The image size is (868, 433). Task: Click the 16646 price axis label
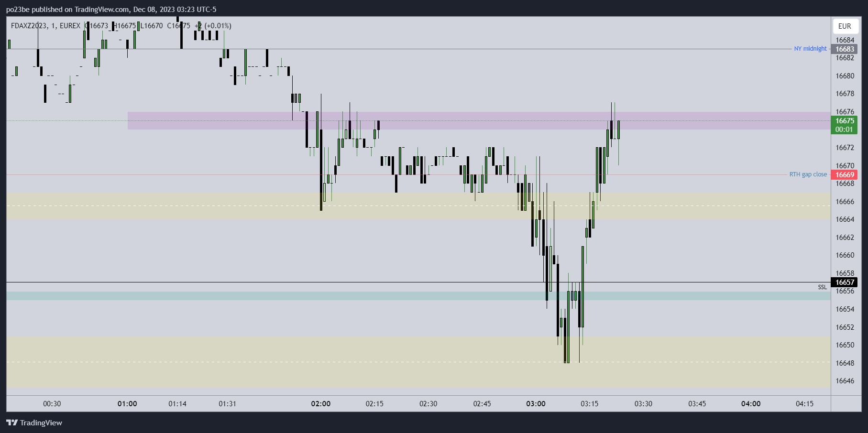845,381
